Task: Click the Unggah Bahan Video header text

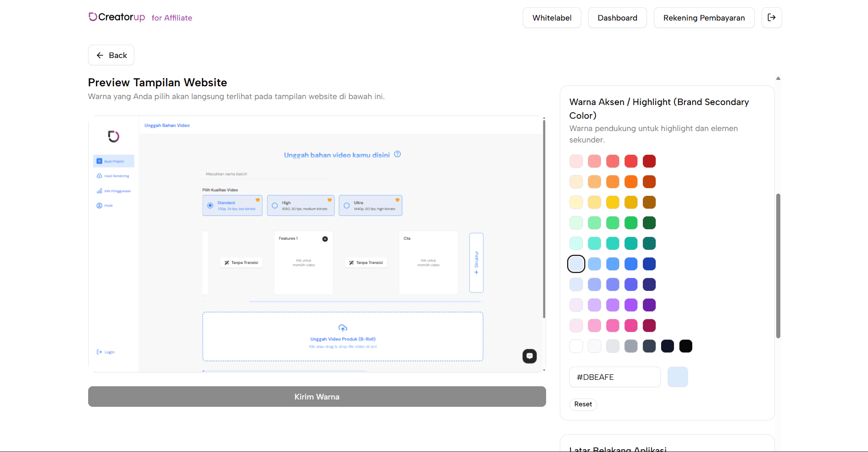Action: pyautogui.click(x=167, y=125)
